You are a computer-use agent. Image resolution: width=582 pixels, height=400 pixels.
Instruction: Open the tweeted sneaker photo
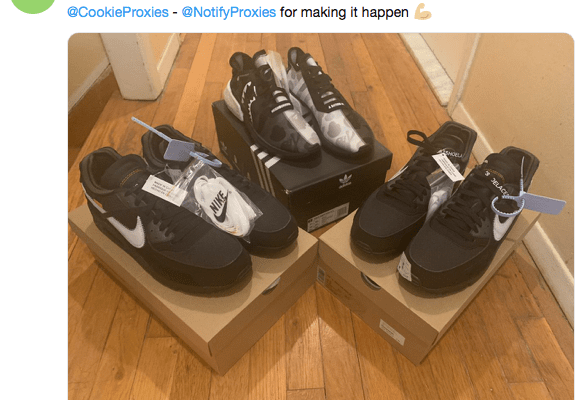tap(321, 216)
